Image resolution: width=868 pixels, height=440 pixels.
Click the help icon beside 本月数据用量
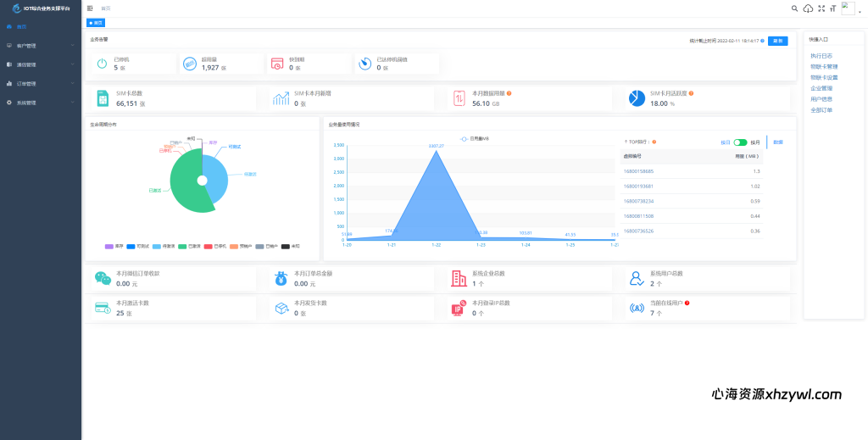point(509,93)
